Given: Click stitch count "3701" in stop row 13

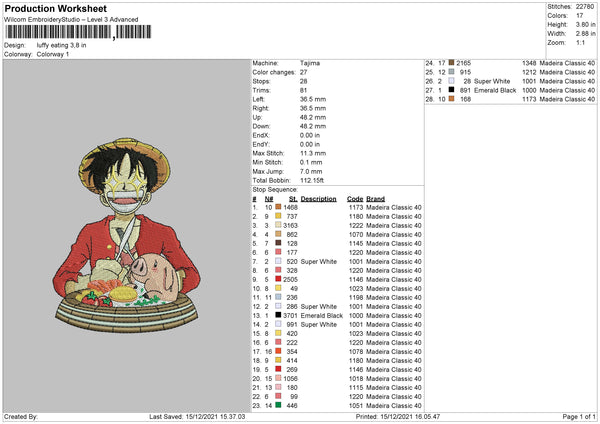Looking at the screenshot, I should [290, 315].
